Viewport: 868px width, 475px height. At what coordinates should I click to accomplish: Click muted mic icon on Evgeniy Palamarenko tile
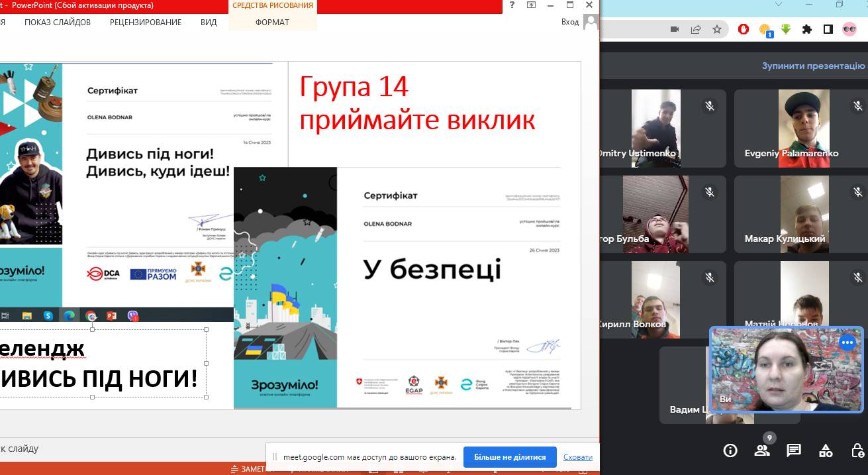tap(858, 105)
